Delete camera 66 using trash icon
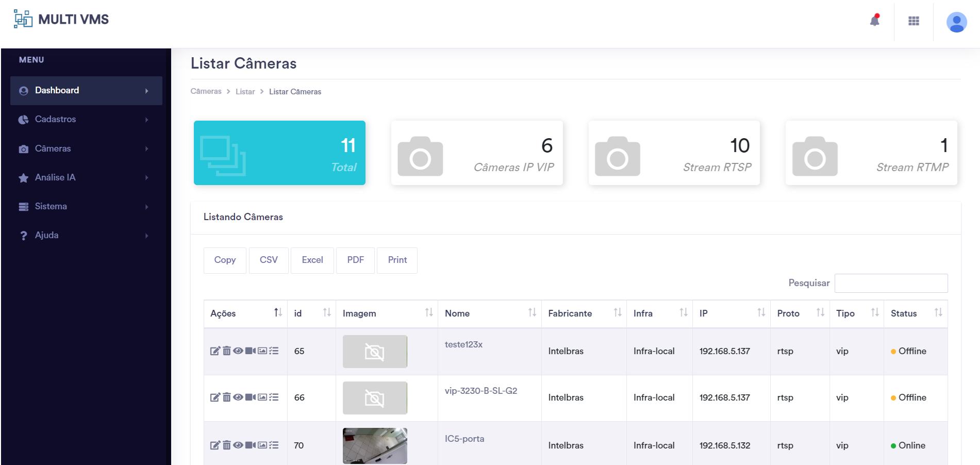 point(226,397)
